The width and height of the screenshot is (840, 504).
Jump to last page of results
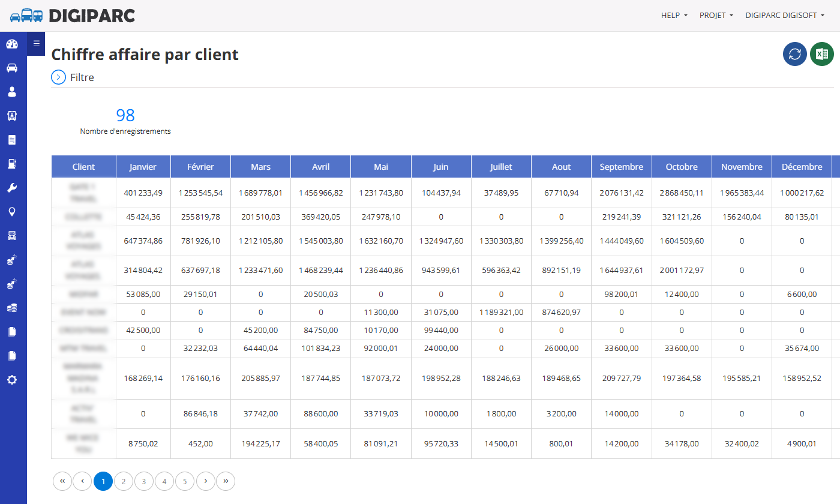[226, 481]
